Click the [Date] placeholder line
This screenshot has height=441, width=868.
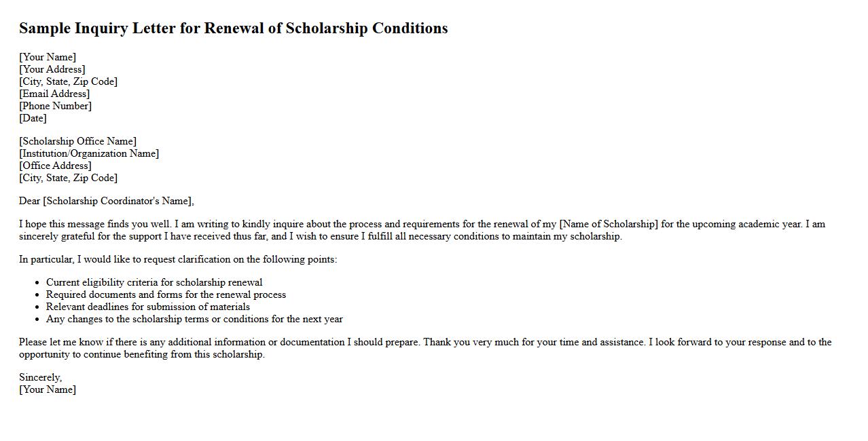pos(33,118)
